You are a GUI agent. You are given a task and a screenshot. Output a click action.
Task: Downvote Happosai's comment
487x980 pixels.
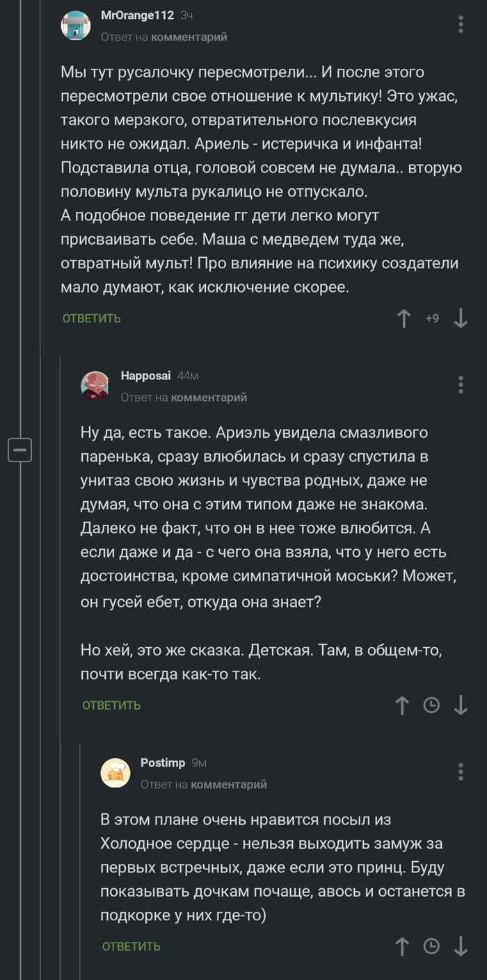(461, 705)
